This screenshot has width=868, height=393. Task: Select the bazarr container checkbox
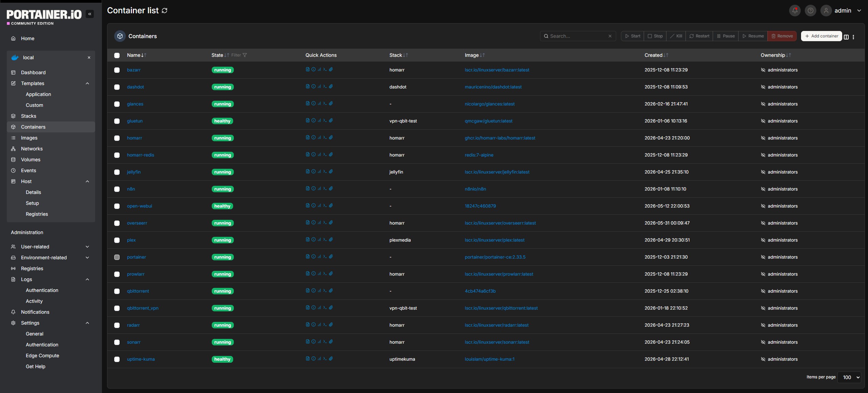[x=117, y=70]
